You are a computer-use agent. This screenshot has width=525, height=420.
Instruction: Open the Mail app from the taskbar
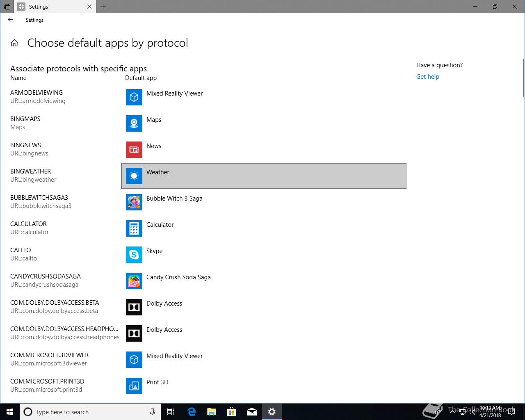point(252,412)
